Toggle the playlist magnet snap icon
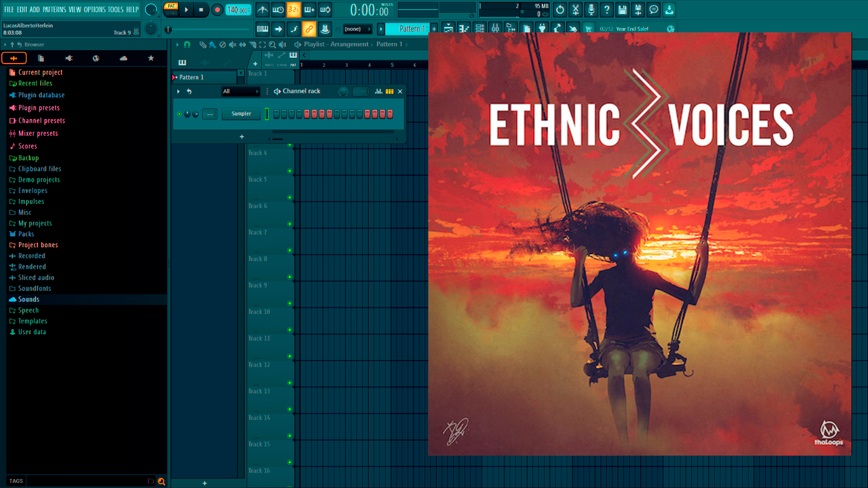 tap(187, 44)
